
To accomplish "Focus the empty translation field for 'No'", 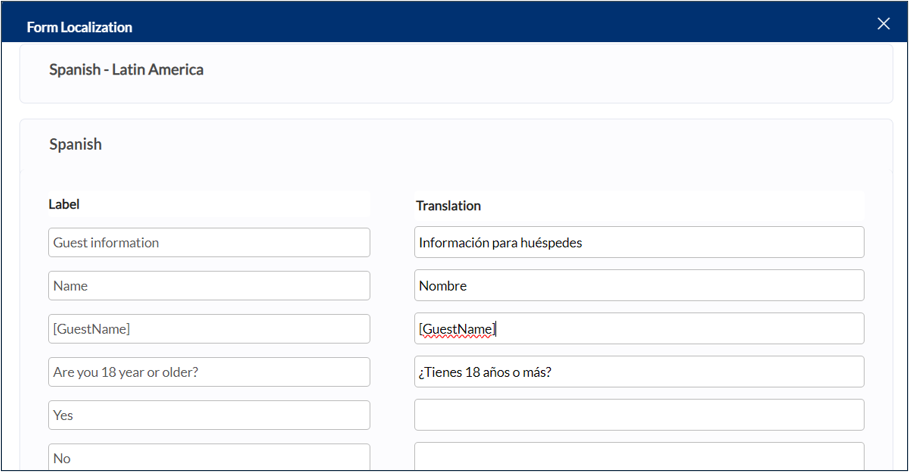I will 639,456.
